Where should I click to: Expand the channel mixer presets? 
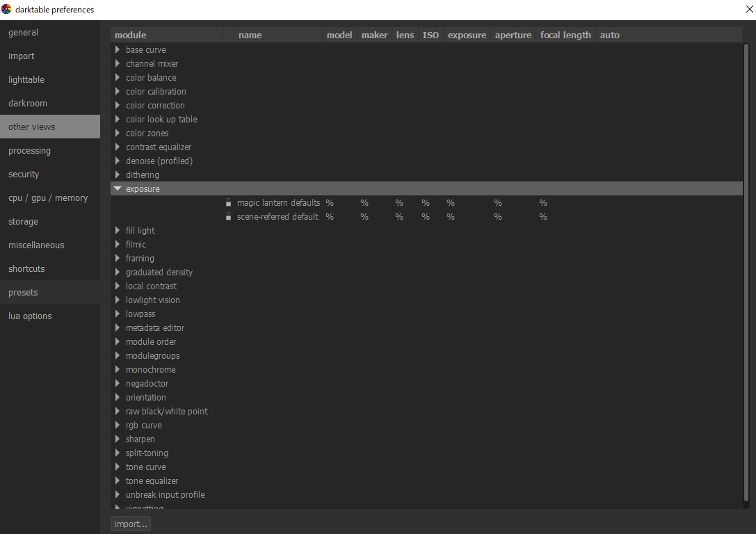(x=117, y=63)
